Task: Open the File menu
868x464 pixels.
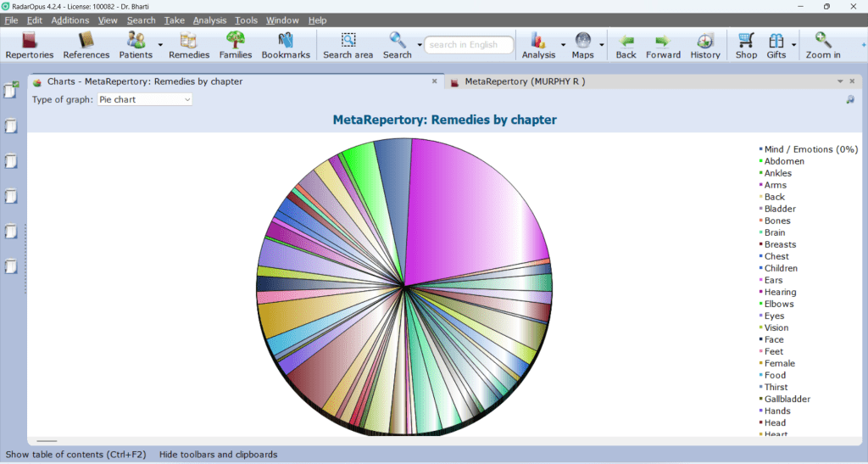Action: [x=11, y=20]
